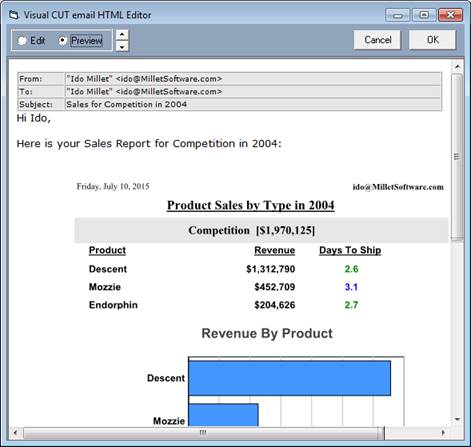Click the Descent bar in the chart
This screenshot has width=471, height=447.
(x=289, y=378)
